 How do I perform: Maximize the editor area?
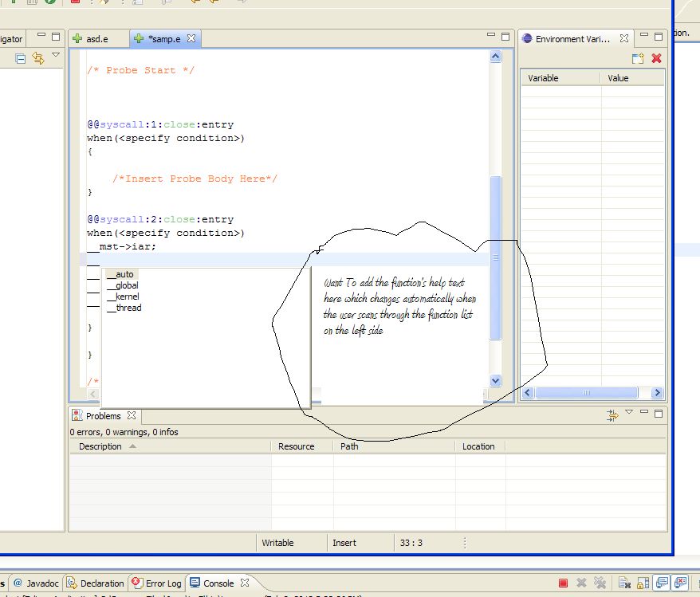coord(505,37)
